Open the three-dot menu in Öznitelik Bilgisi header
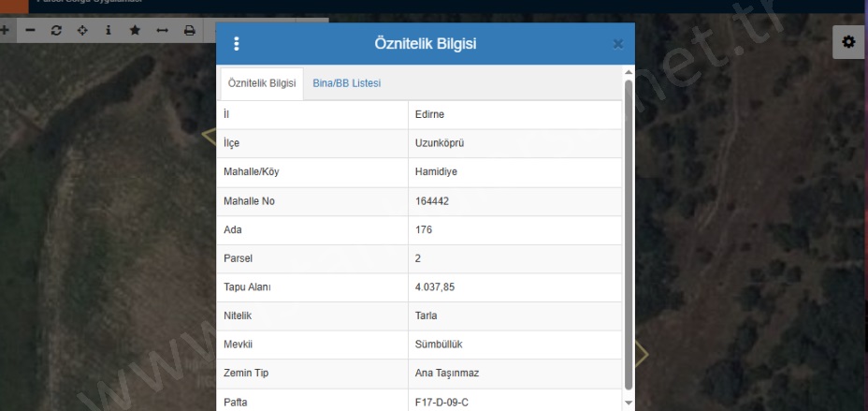The width and height of the screenshot is (868, 411). point(237,44)
